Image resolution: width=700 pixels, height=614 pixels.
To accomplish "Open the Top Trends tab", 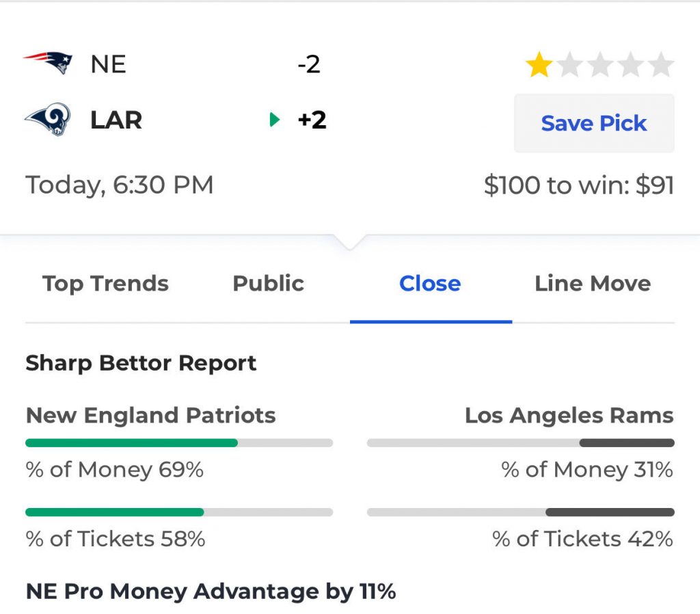I will (x=105, y=283).
